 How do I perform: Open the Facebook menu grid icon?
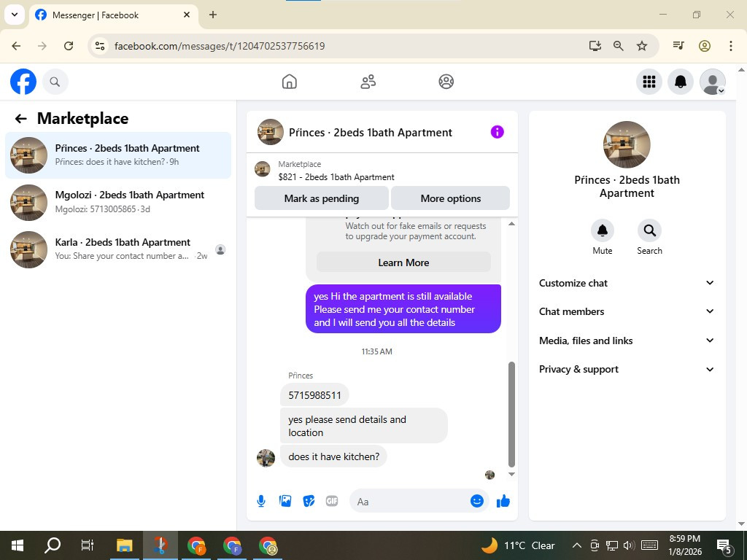[x=649, y=82]
